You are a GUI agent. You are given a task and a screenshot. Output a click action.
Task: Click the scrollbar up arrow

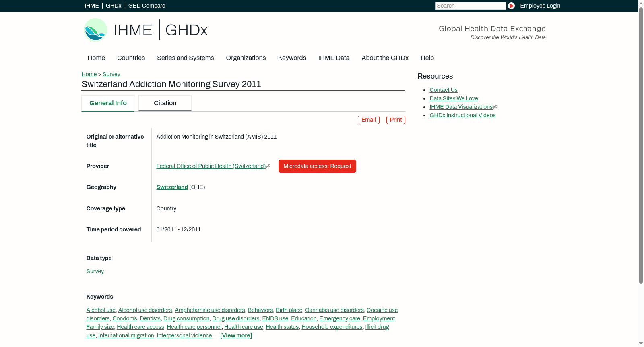[641, 3]
